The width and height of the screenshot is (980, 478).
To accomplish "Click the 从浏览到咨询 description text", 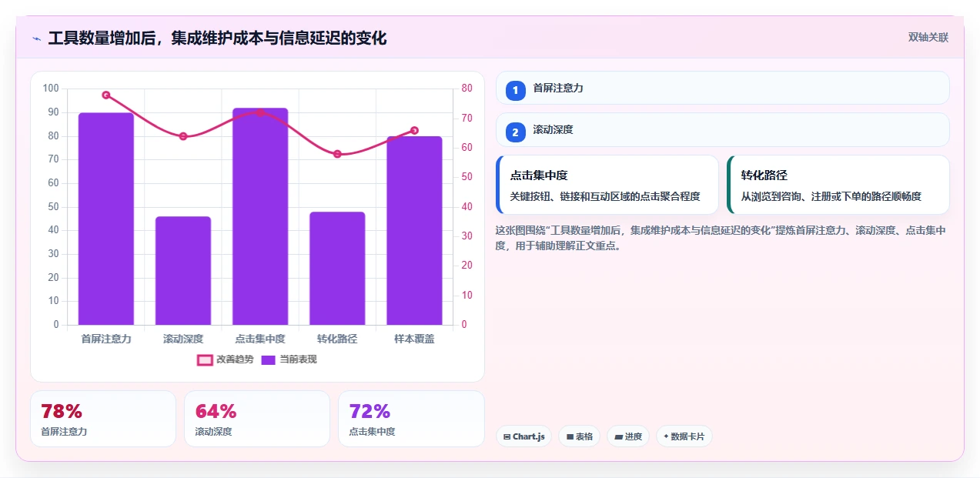I will coord(831,196).
